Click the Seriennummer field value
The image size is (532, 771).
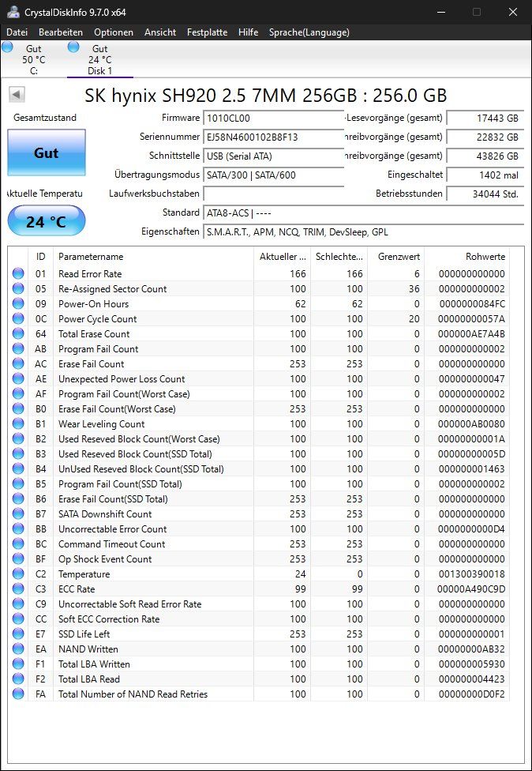273,137
